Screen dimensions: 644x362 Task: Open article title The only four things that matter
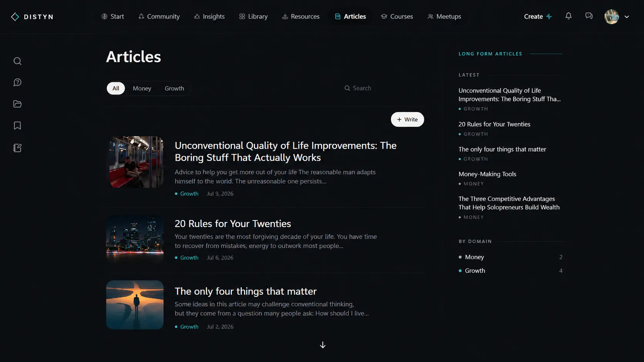pyautogui.click(x=245, y=291)
